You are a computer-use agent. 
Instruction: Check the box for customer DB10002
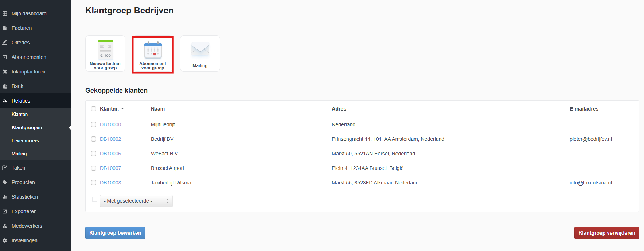(94, 139)
